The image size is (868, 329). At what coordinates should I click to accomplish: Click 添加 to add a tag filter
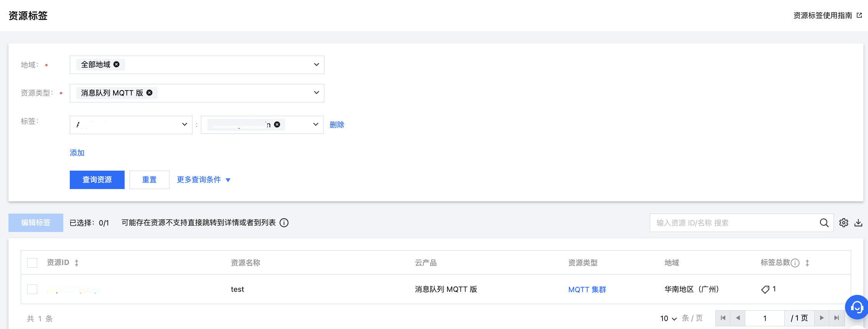77,153
